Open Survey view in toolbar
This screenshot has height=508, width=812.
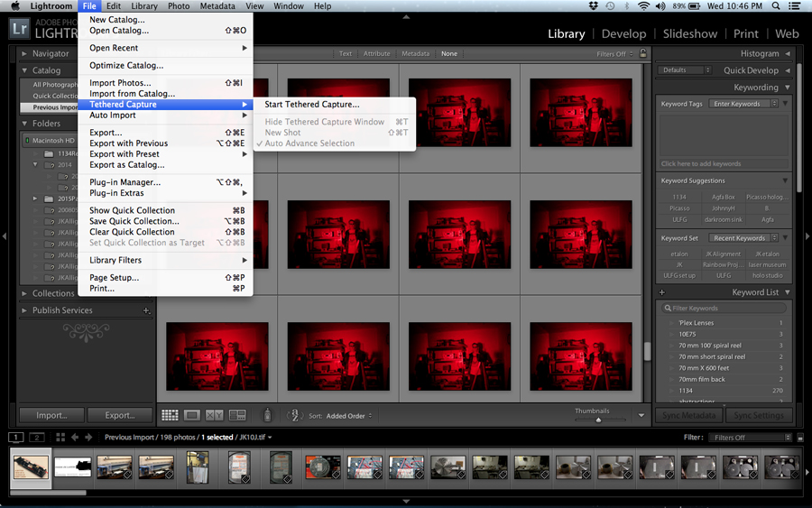pyautogui.click(x=237, y=415)
